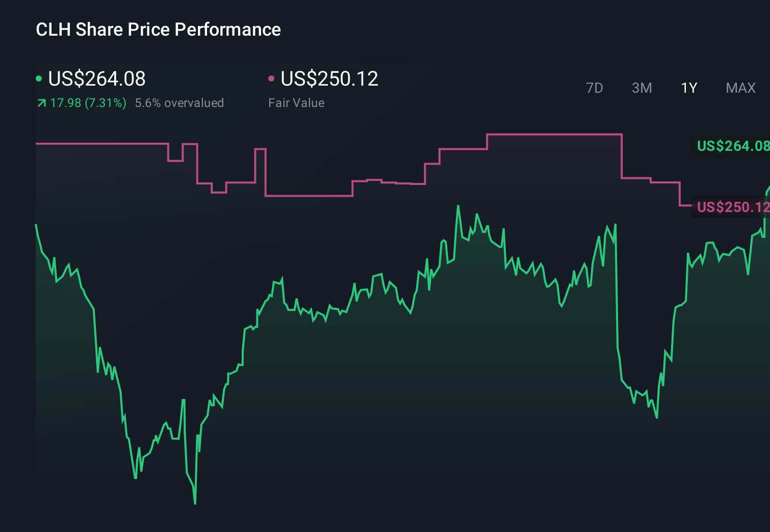Click the 5.6% overvalued label
The image size is (770, 532).
pyautogui.click(x=179, y=102)
